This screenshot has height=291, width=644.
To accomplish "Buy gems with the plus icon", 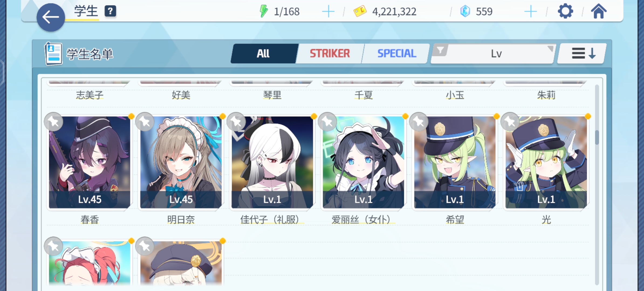I will click(x=530, y=12).
